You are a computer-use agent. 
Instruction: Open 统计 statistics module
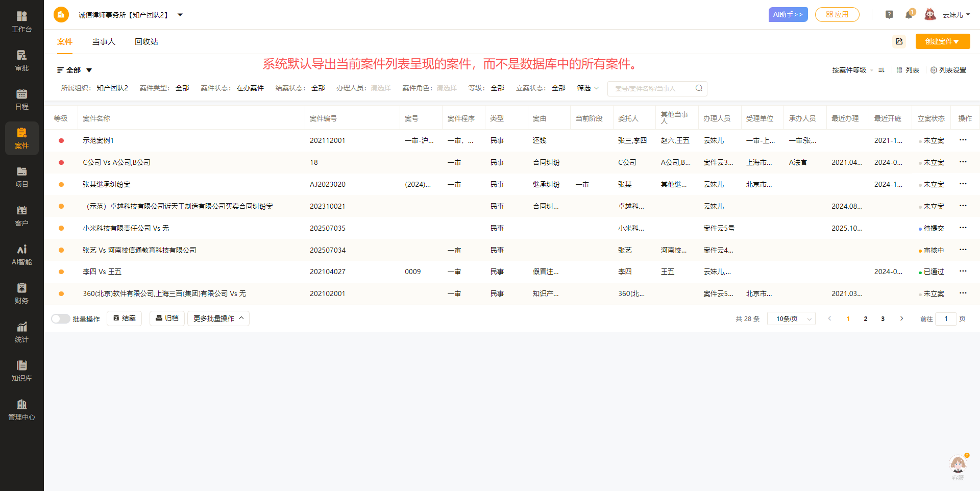click(21, 332)
